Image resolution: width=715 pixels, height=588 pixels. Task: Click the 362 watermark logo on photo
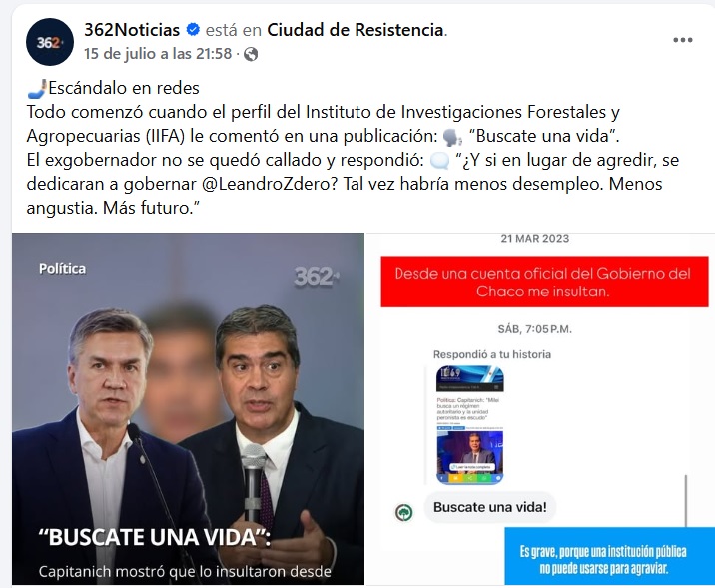(x=317, y=276)
